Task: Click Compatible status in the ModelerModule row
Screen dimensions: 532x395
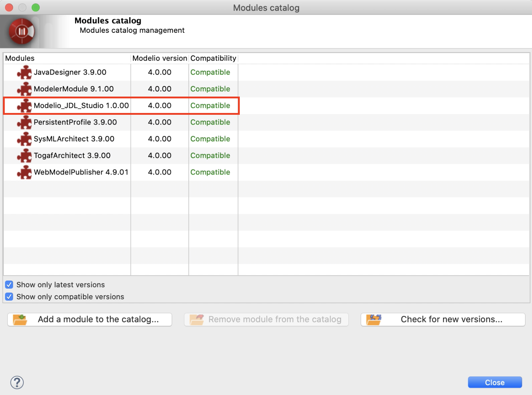Action: pos(210,89)
